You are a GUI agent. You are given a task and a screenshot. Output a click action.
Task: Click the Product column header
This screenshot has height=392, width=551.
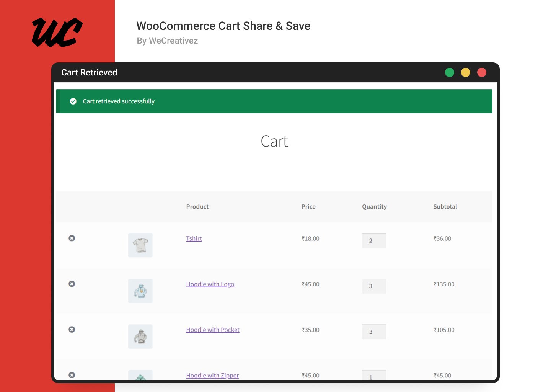[197, 207]
